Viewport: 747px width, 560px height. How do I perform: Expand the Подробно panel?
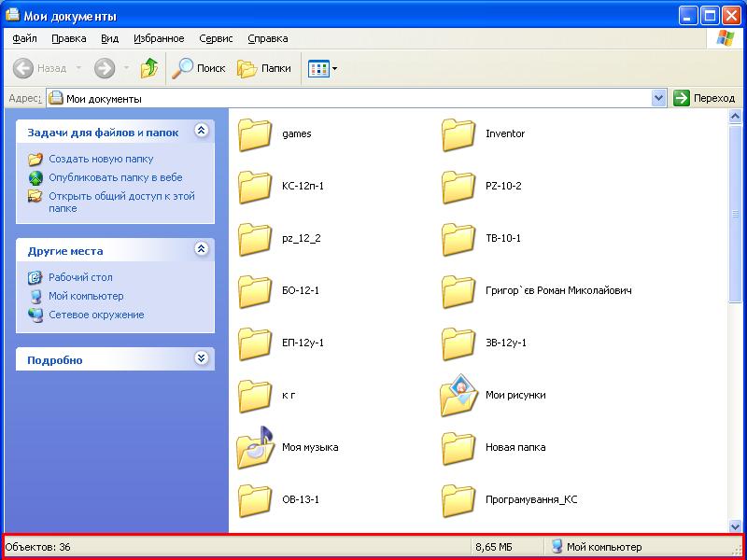(x=202, y=357)
